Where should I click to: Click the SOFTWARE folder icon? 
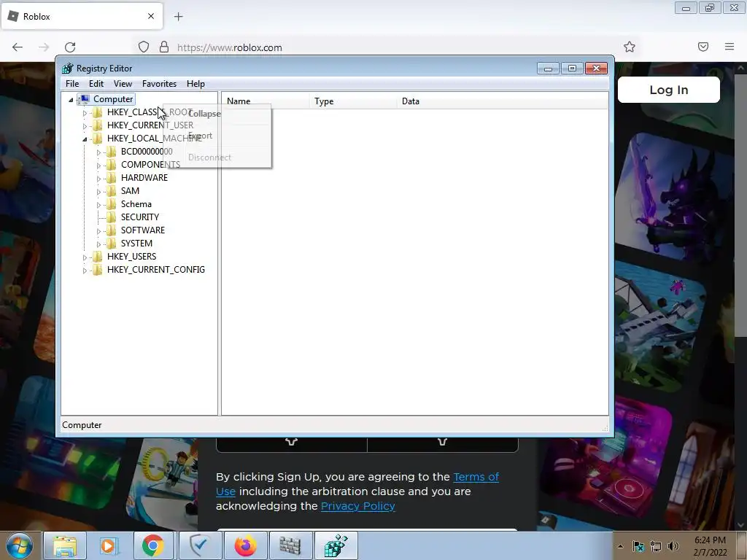[x=111, y=230]
